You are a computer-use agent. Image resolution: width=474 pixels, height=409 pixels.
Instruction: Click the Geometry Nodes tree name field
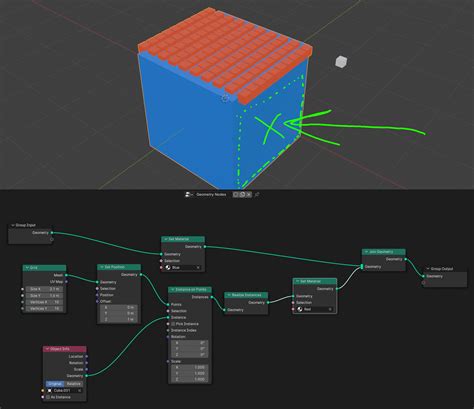(x=212, y=194)
